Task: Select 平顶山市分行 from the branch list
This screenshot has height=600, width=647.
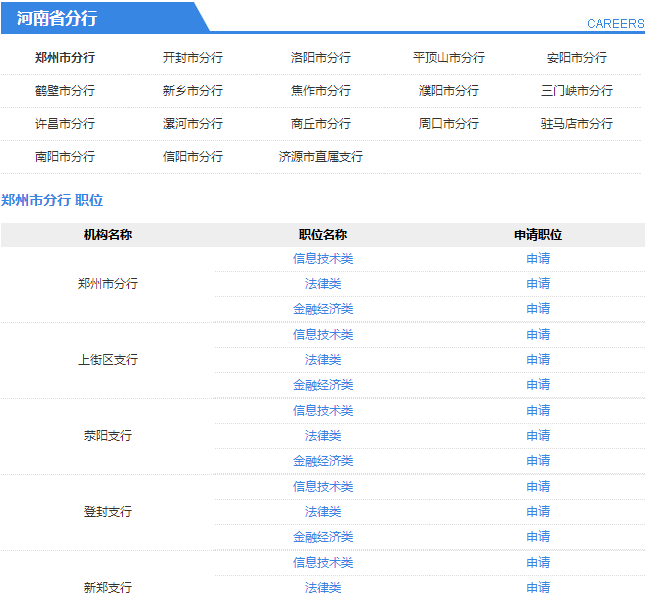Action: coord(449,58)
